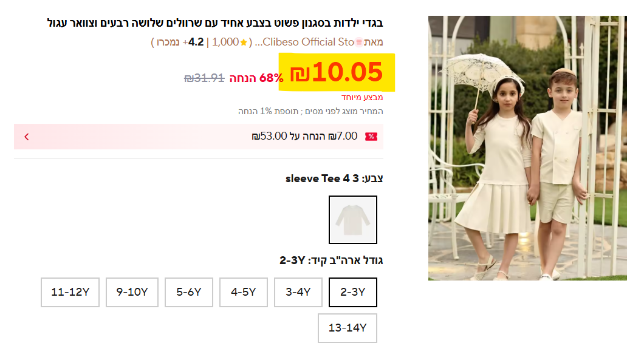The height and width of the screenshot is (354, 644).
Task: Pick the 11-12Y size button
Action: click(x=70, y=292)
